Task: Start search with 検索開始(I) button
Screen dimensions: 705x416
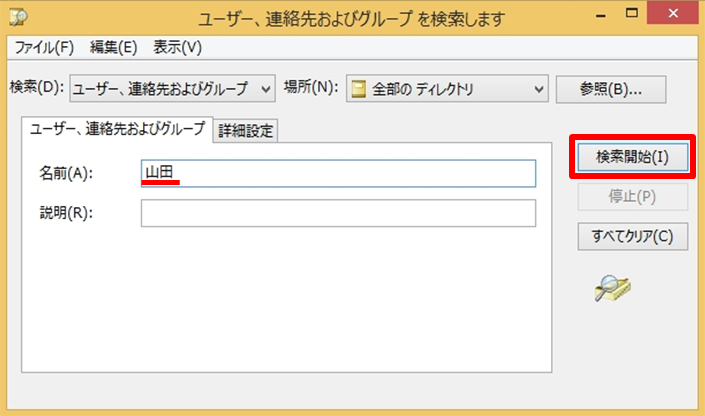Action: [x=633, y=157]
